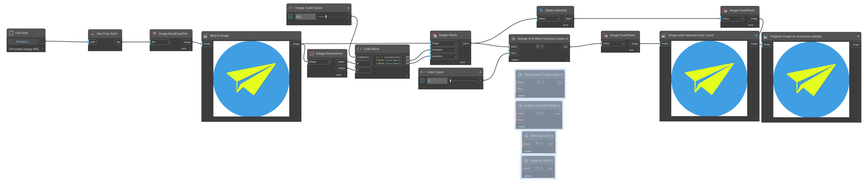This screenshot has height=187, width=868.
Task: Click the Watch Image node icon
Action: 206,35
